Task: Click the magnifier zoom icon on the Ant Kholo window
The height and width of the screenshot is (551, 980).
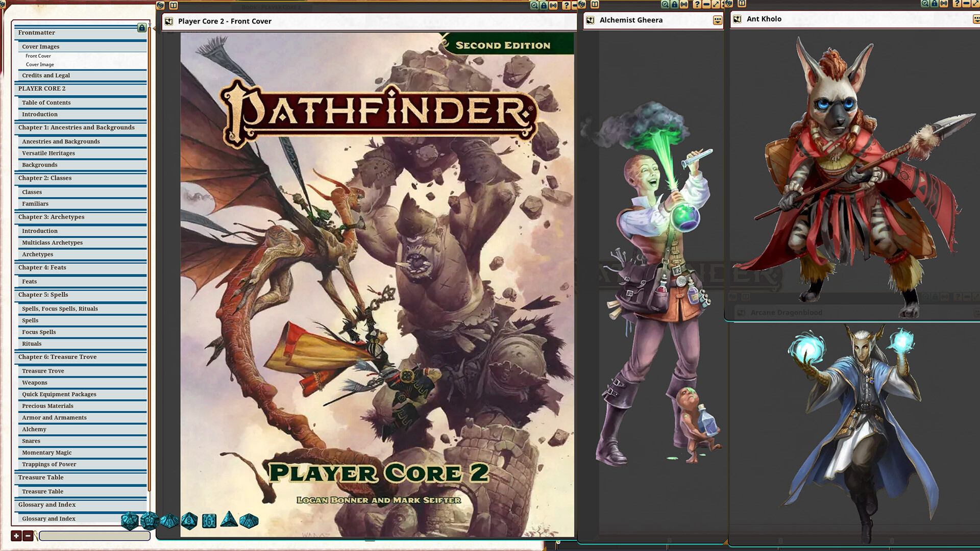Action: 925,4
